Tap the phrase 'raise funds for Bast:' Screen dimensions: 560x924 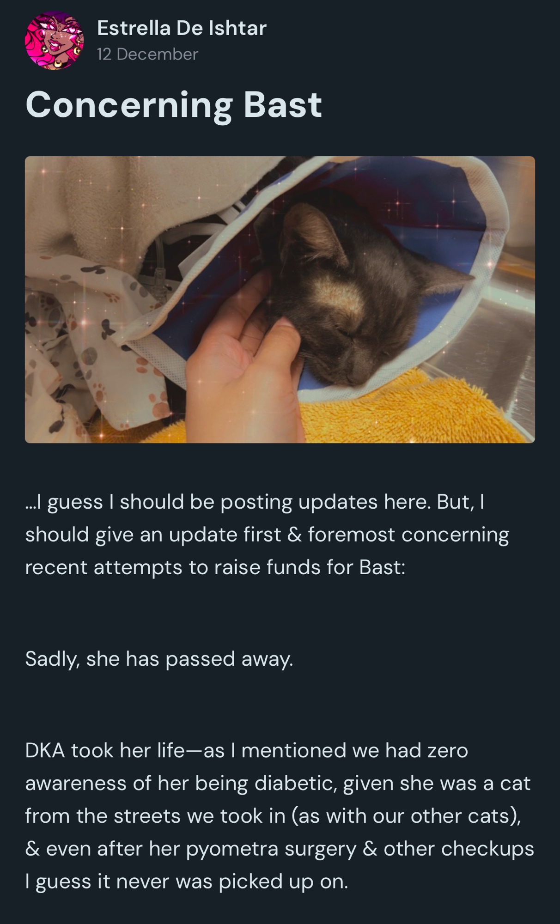pyautogui.click(x=310, y=567)
